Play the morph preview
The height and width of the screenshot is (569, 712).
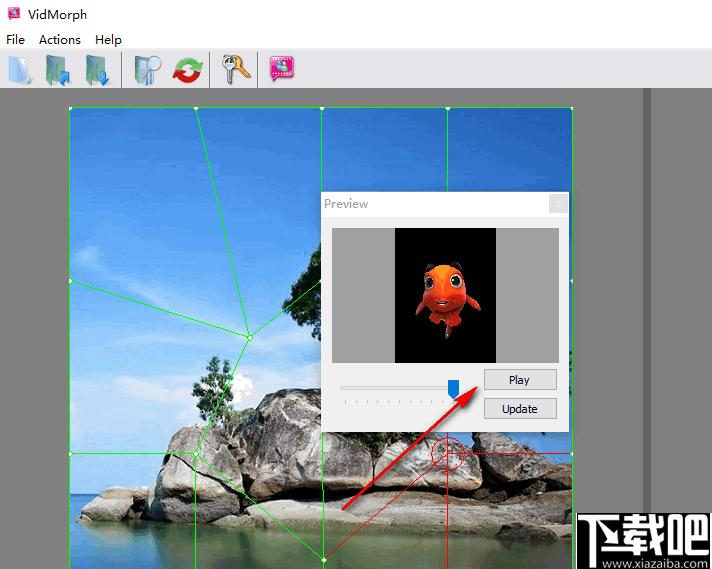pos(520,380)
